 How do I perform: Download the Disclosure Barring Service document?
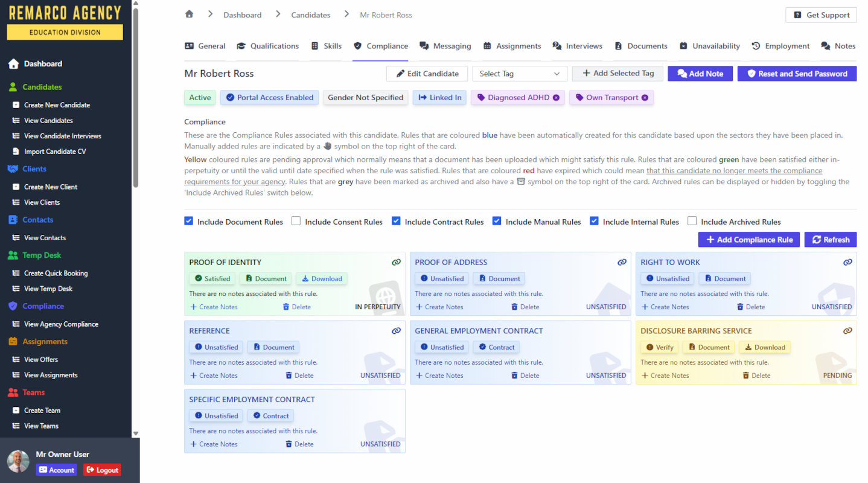(x=765, y=348)
